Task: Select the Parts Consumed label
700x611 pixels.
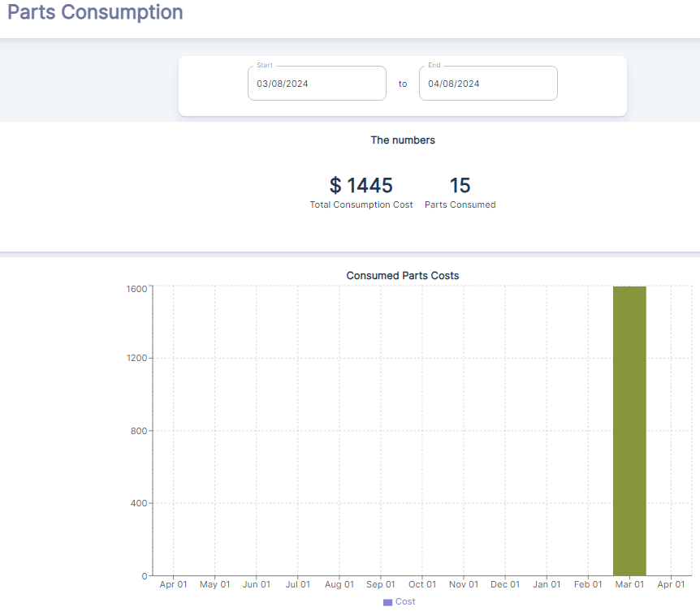Action: point(460,205)
